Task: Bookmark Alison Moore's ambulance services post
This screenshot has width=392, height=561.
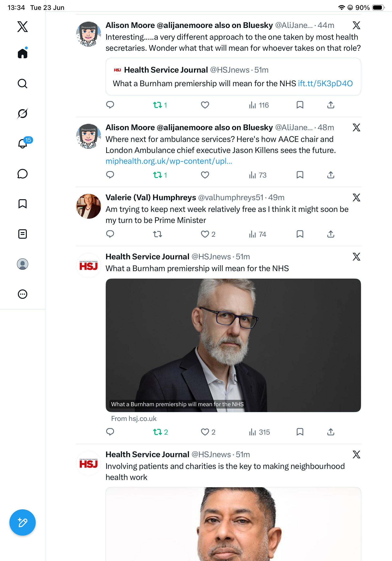Action: tap(300, 175)
